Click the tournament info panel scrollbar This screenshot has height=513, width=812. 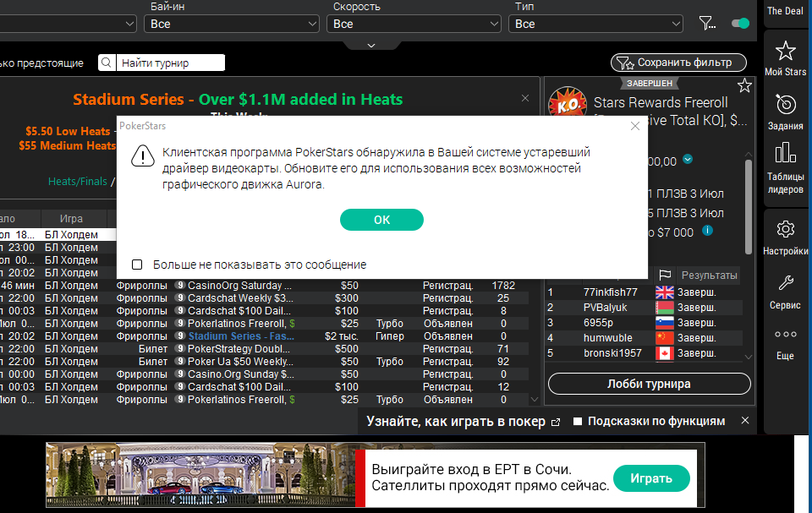coord(748,206)
